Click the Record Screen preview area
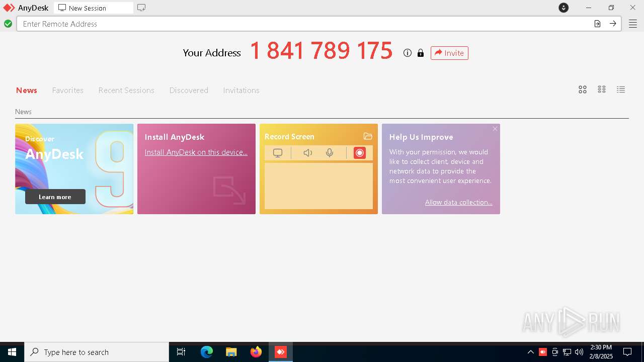 [318, 186]
